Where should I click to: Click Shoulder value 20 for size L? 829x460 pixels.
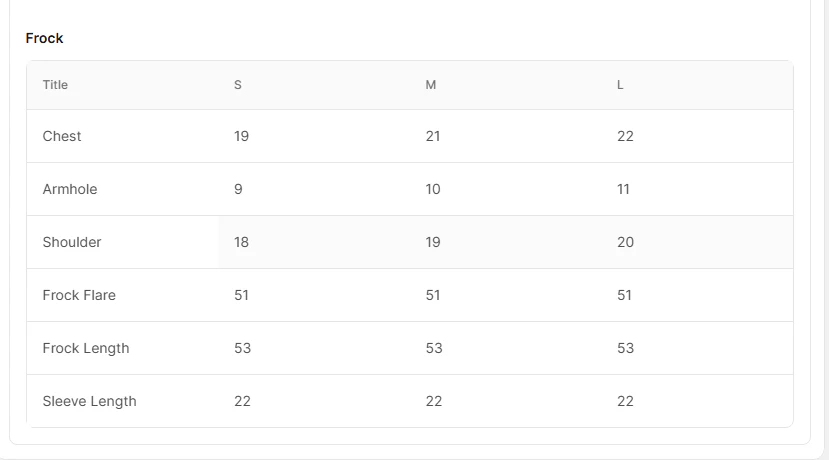[625, 242]
